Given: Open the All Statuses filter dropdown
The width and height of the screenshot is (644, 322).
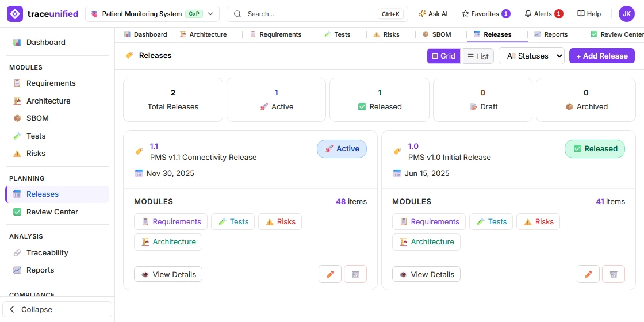Looking at the screenshot, I should click(531, 56).
